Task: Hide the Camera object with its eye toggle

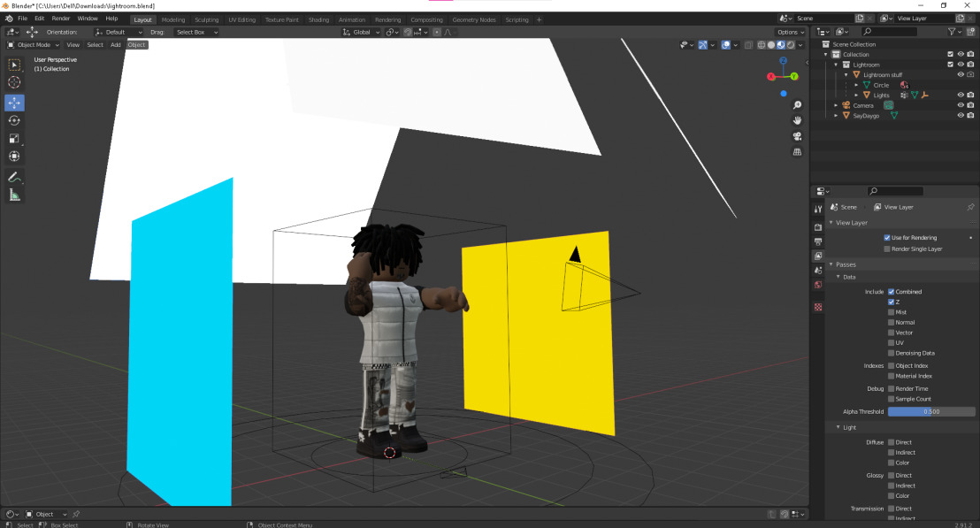Action: (961, 105)
